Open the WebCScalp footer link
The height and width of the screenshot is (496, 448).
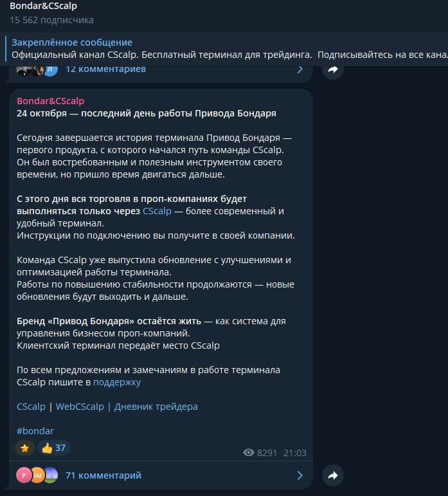[x=80, y=407]
